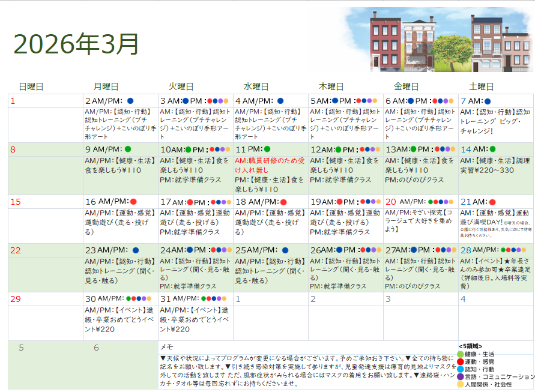The height and width of the screenshot is (392, 535).
Task: Click the green dot beside March 9
Action: [x=127, y=149]
